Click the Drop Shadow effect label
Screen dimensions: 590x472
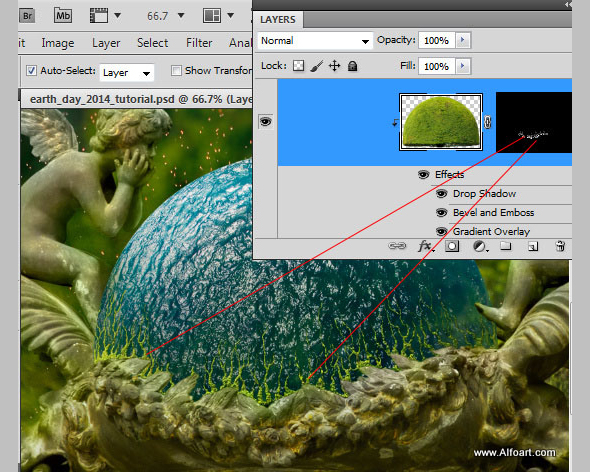tap(484, 193)
